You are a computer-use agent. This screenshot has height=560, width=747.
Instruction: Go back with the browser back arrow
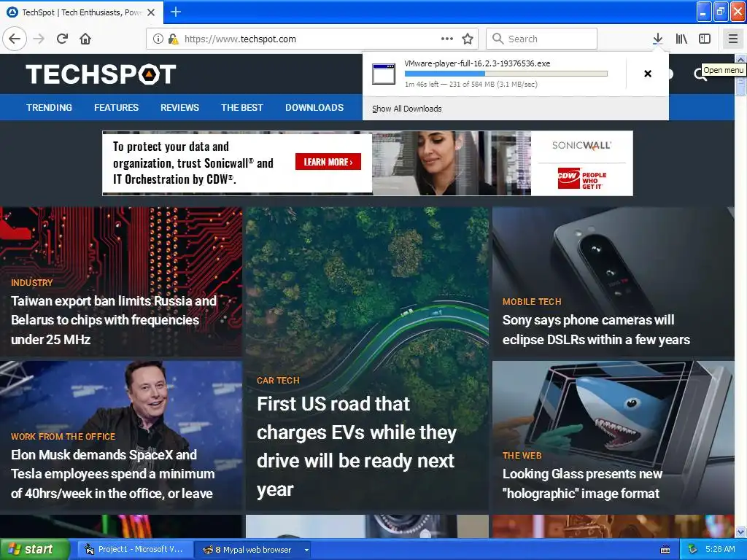[x=15, y=39]
